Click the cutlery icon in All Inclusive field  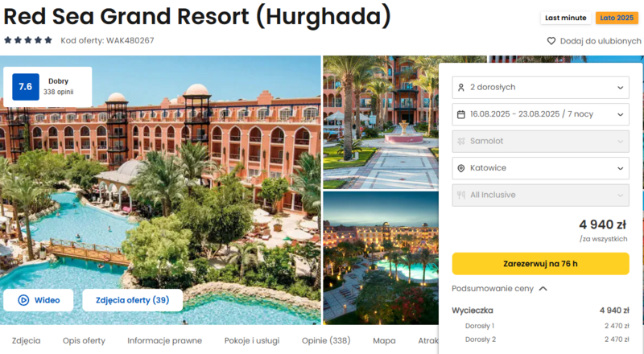point(460,195)
